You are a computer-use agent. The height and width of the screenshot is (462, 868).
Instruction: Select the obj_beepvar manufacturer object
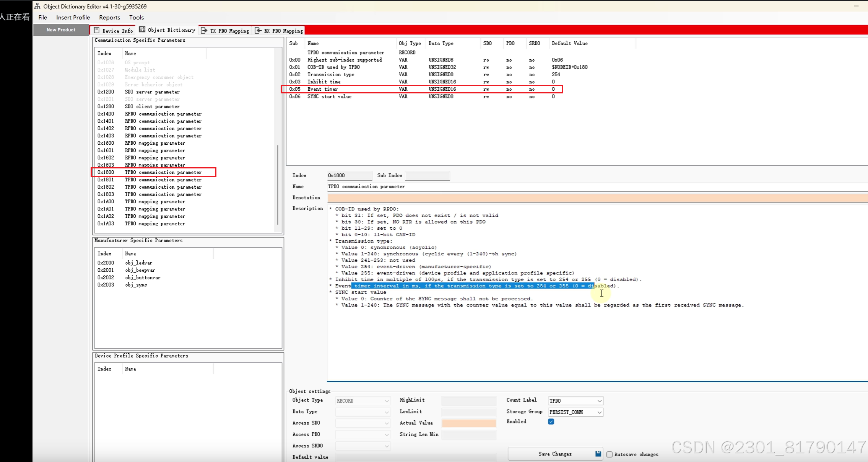pos(140,270)
